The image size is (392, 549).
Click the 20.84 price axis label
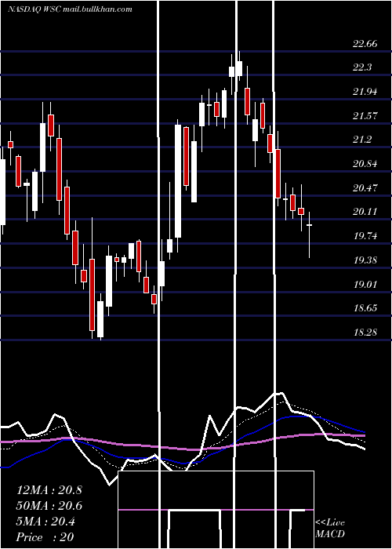[365, 164]
